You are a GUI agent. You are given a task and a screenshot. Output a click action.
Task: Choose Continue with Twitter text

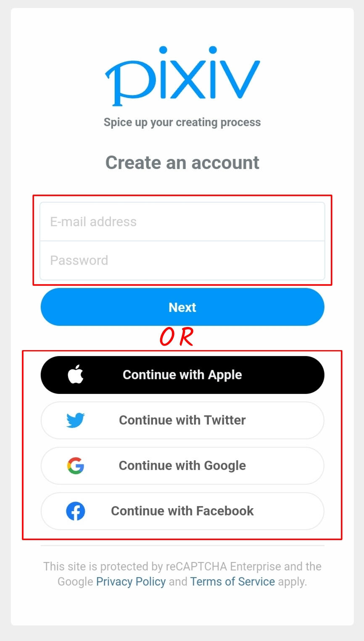182,420
